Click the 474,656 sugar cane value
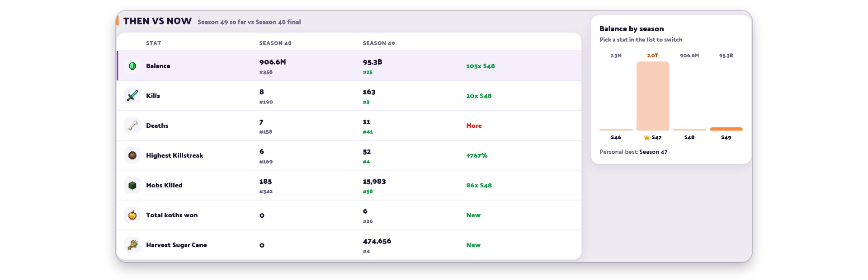Screen dimensions: 868x280 pyautogui.click(x=377, y=241)
